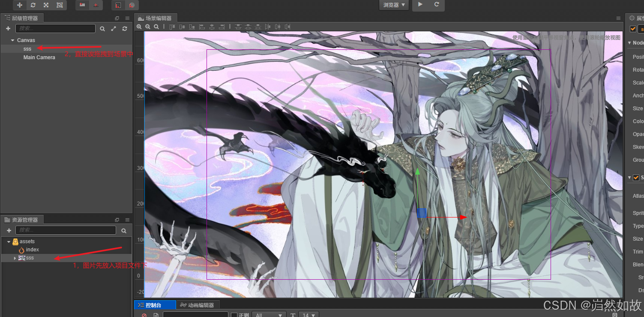Open the preview platform dropdown 浏览器
The height and width of the screenshot is (317, 644).
394,5
